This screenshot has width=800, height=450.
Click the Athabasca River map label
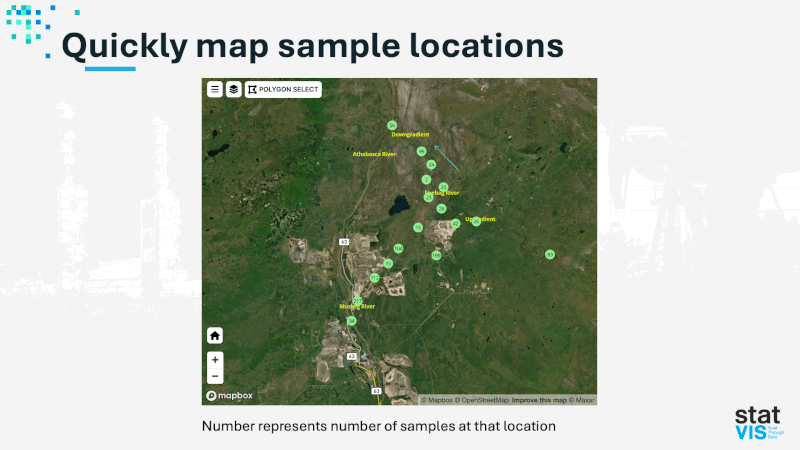point(374,154)
